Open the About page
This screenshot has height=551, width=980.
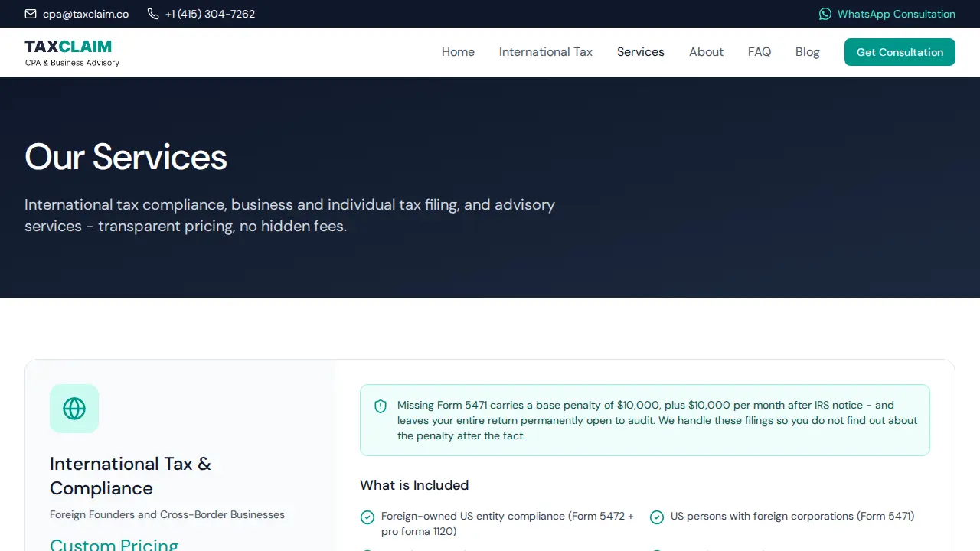(706, 52)
